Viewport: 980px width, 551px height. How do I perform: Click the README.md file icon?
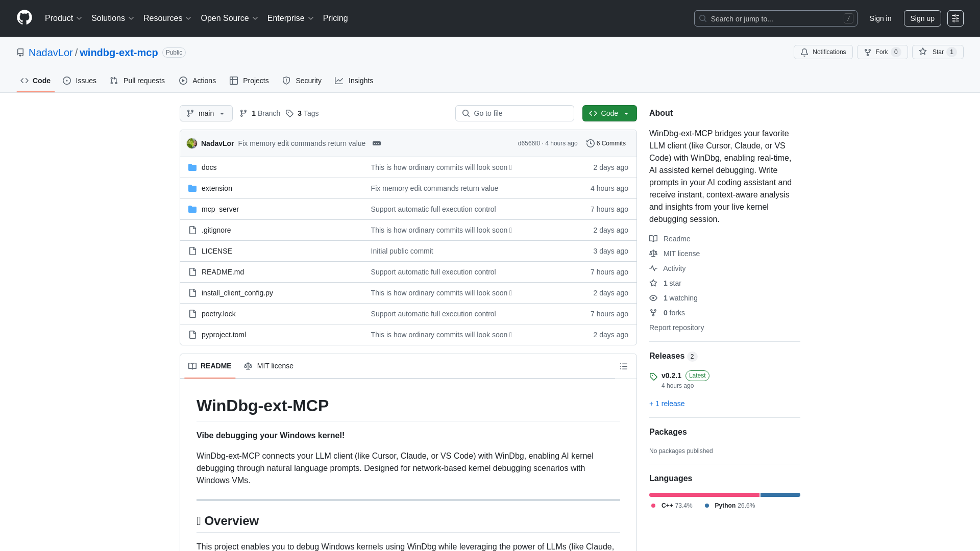coord(192,272)
